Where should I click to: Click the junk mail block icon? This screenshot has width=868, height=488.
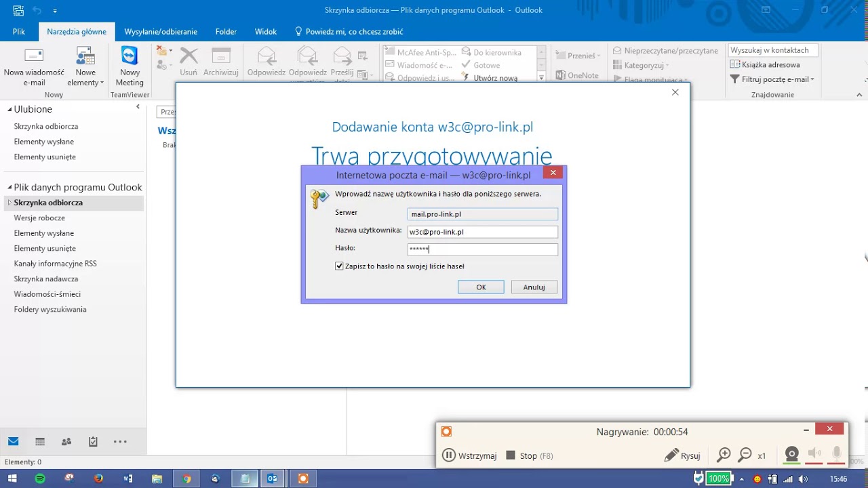[x=161, y=65]
